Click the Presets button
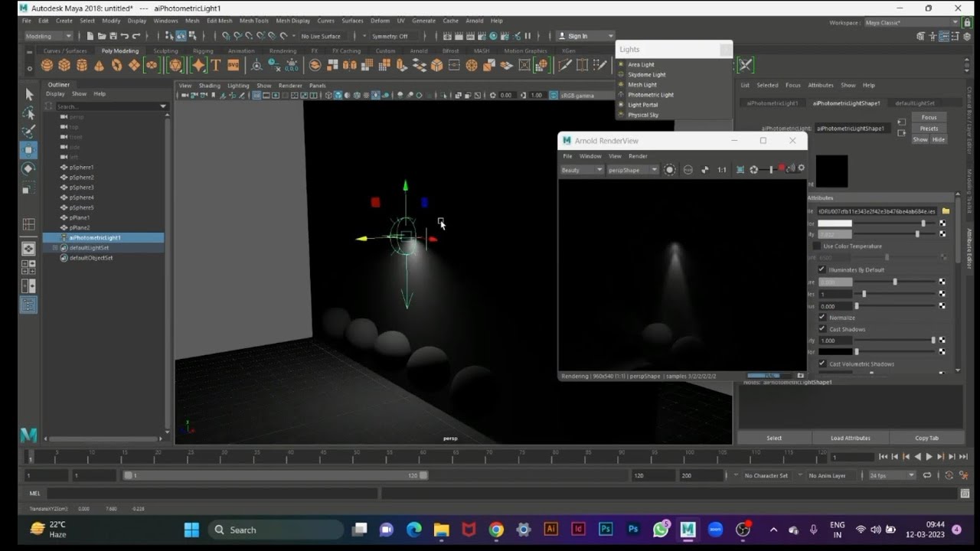980x551 pixels. (x=929, y=129)
